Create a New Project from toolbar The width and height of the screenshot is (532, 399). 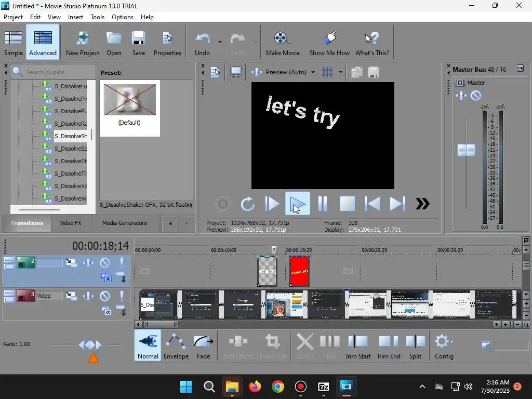(83, 43)
